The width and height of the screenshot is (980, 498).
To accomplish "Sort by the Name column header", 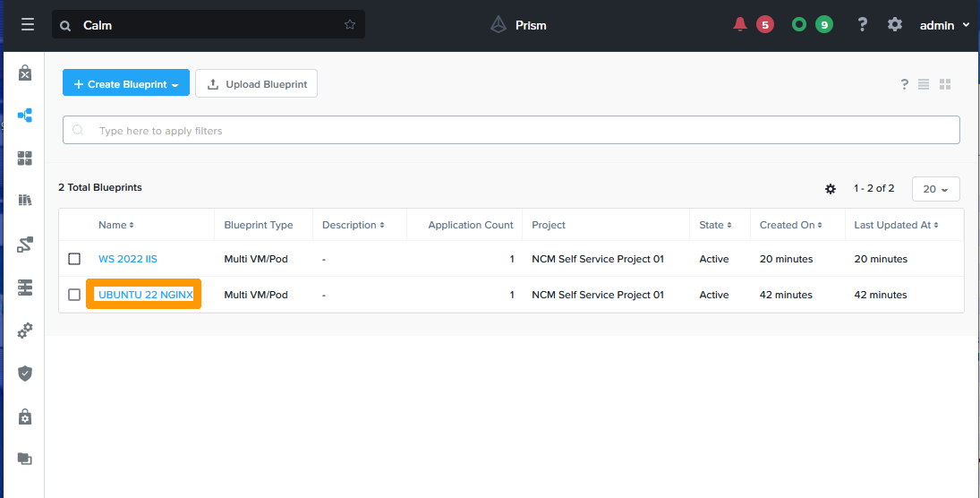I will point(116,225).
